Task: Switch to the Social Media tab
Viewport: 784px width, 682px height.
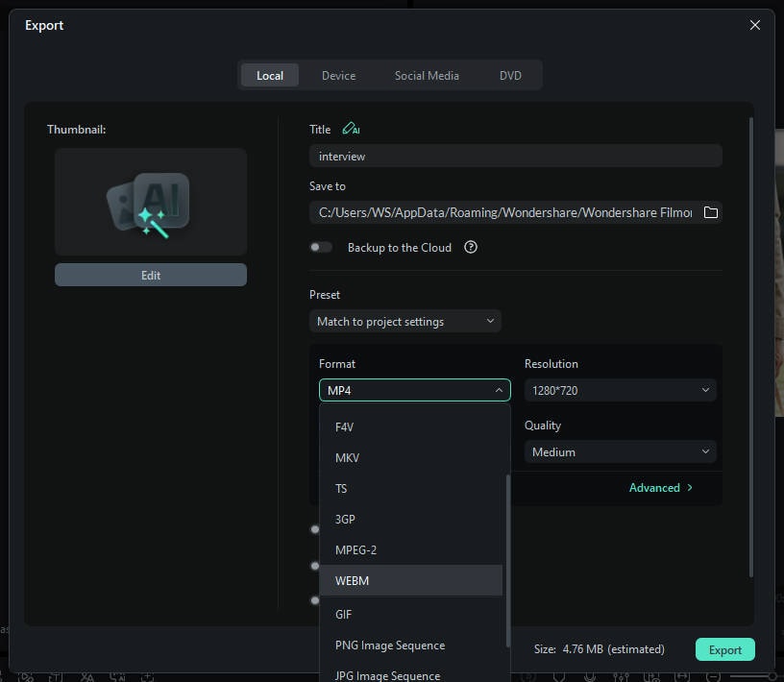Action: pos(427,75)
